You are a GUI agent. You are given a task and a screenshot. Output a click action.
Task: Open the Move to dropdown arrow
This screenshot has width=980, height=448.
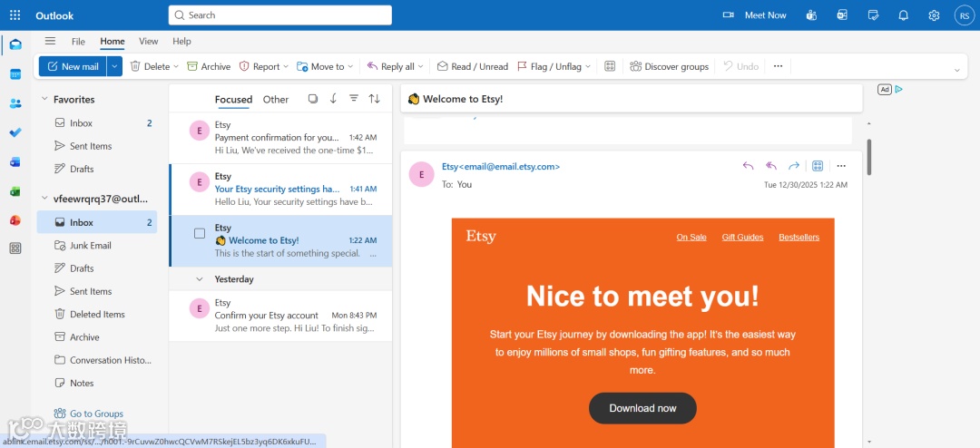click(350, 66)
